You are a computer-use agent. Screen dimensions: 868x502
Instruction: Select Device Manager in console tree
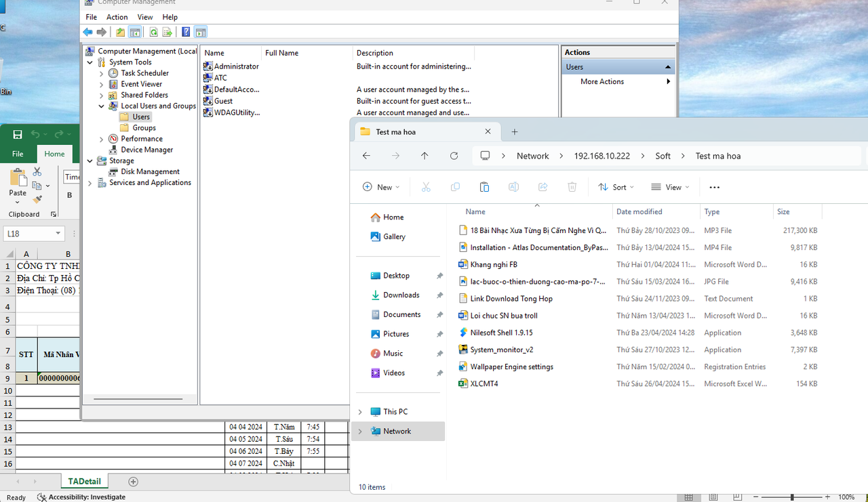pos(146,150)
